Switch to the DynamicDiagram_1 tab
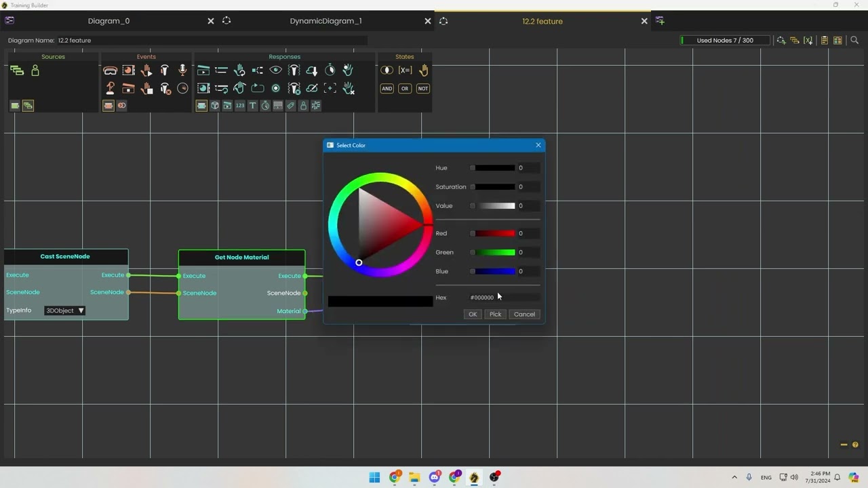The width and height of the screenshot is (868, 488). tap(325, 21)
